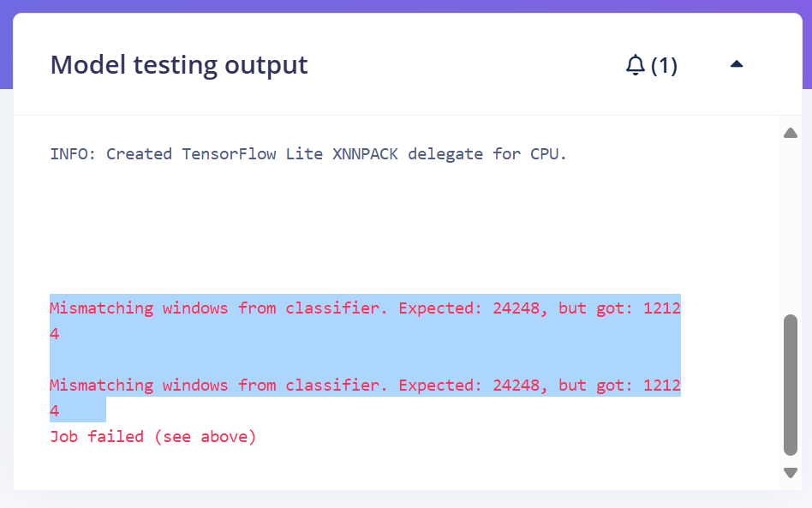
Task: Click the scrollbar track above the thumb
Action: coord(791,226)
